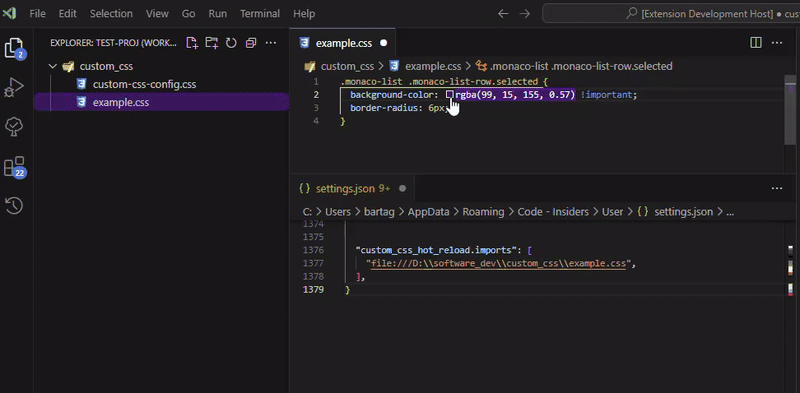Open more actions for example.css editor group
Screen dimensions: 800x393
(777, 43)
